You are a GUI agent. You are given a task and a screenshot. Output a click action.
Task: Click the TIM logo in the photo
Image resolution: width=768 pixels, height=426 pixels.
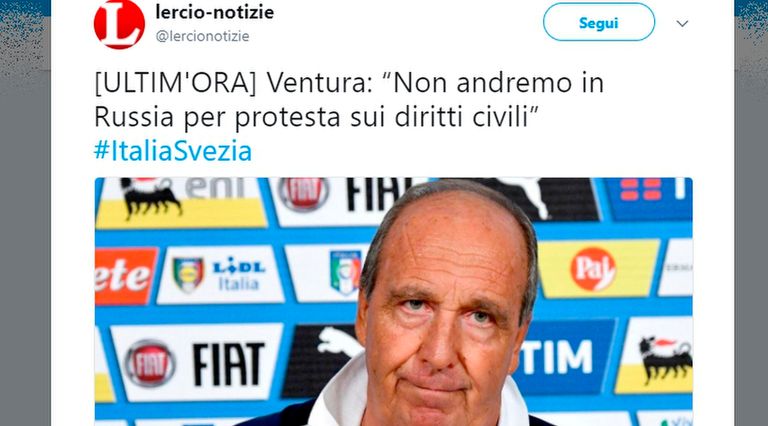(x=557, y=357)
